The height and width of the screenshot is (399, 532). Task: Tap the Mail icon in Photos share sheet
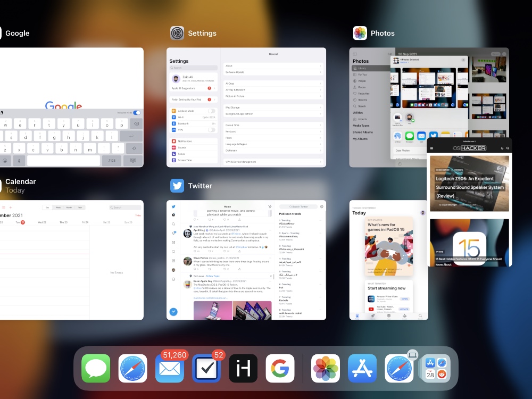click(x=421, y=136)
